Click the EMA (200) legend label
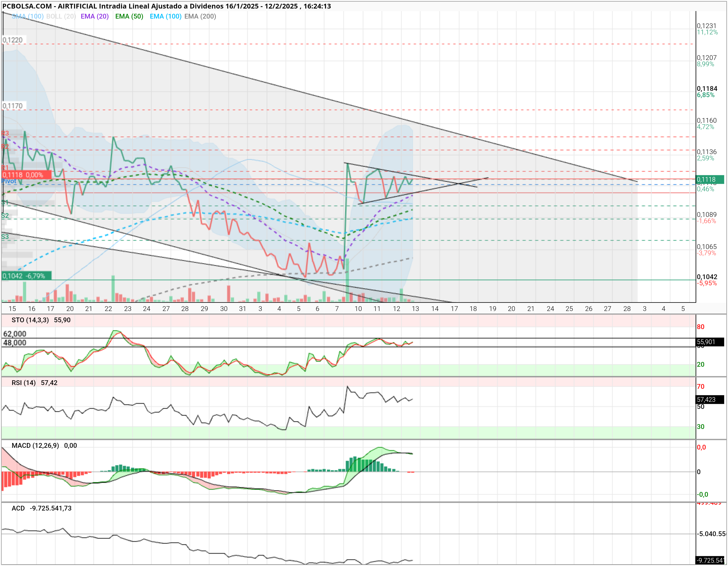This screenshot has width=728, height=566. point(200,16)
